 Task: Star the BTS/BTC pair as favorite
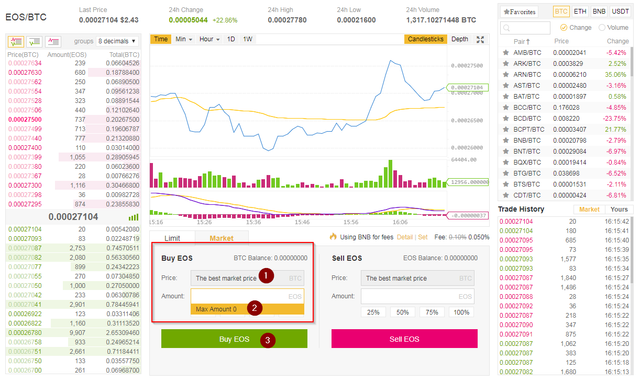pos(506,185)
